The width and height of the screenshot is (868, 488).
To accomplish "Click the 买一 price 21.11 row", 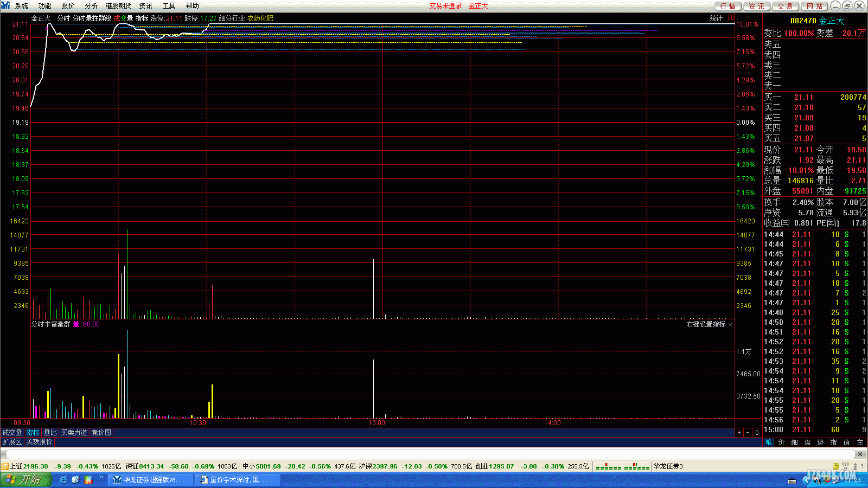I will [815, 98].
